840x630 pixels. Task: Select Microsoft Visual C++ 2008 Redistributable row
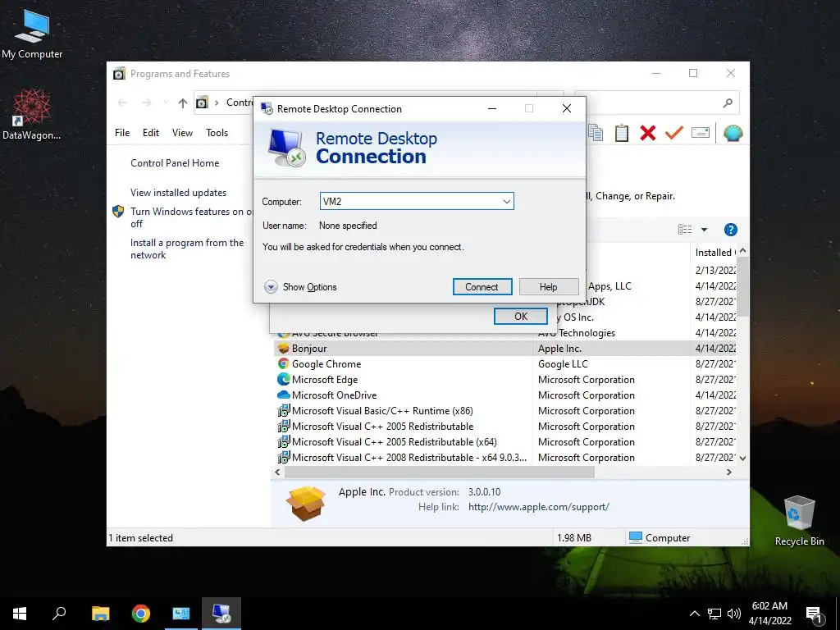coord(409,458)
